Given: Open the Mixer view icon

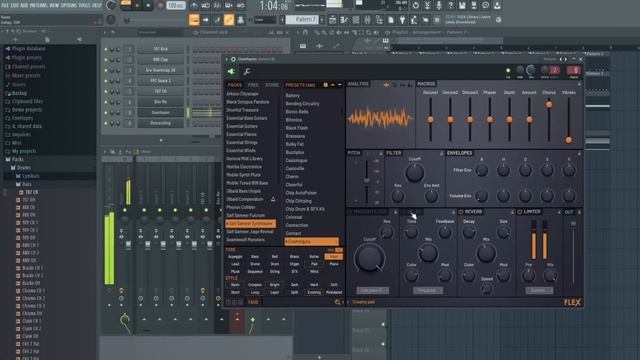Looking at the screenshot, I should (367, 20).
